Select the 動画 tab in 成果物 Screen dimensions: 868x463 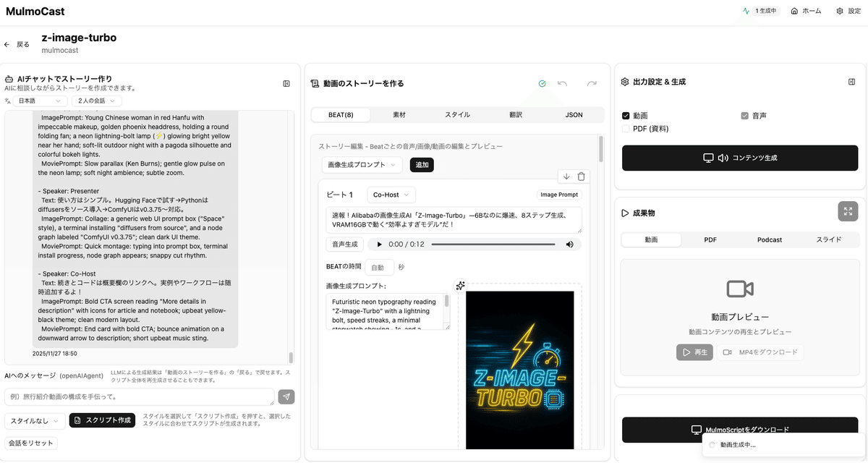(652, 239)
